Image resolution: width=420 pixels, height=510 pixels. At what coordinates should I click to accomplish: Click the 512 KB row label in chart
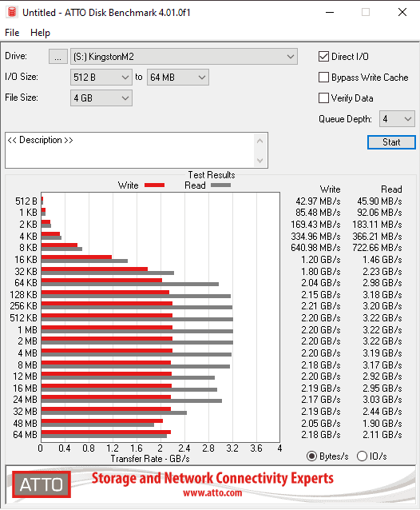point(24,318)
